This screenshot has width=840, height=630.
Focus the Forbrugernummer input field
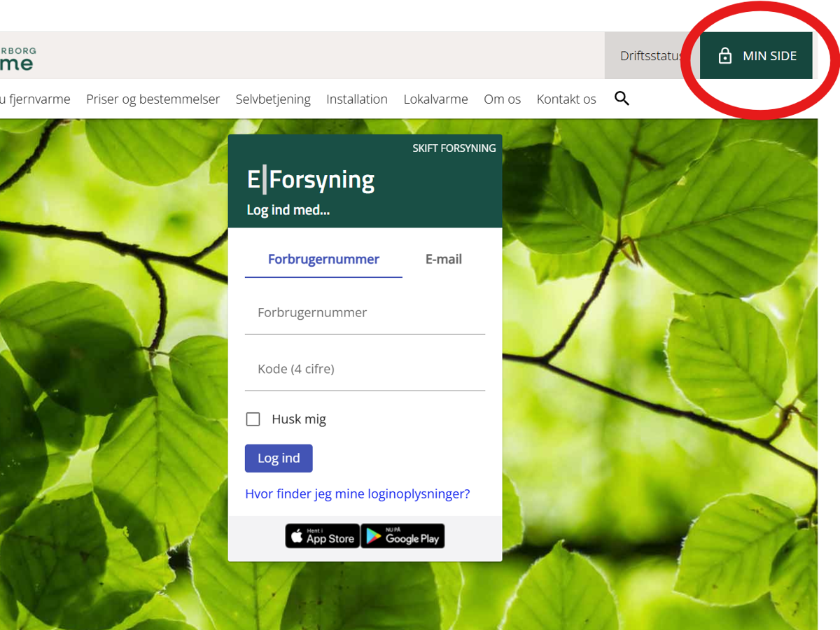(x=364, y=313)
